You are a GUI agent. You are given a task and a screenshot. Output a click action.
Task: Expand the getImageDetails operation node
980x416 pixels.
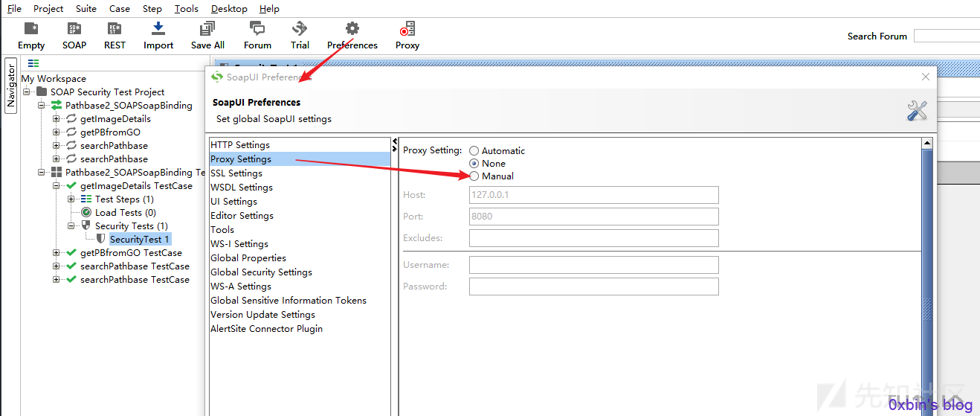point(57,118)
